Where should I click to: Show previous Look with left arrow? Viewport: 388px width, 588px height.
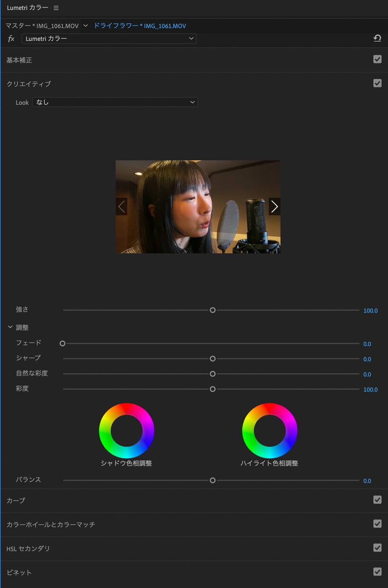pyautogui.click(x=122, y=206)
